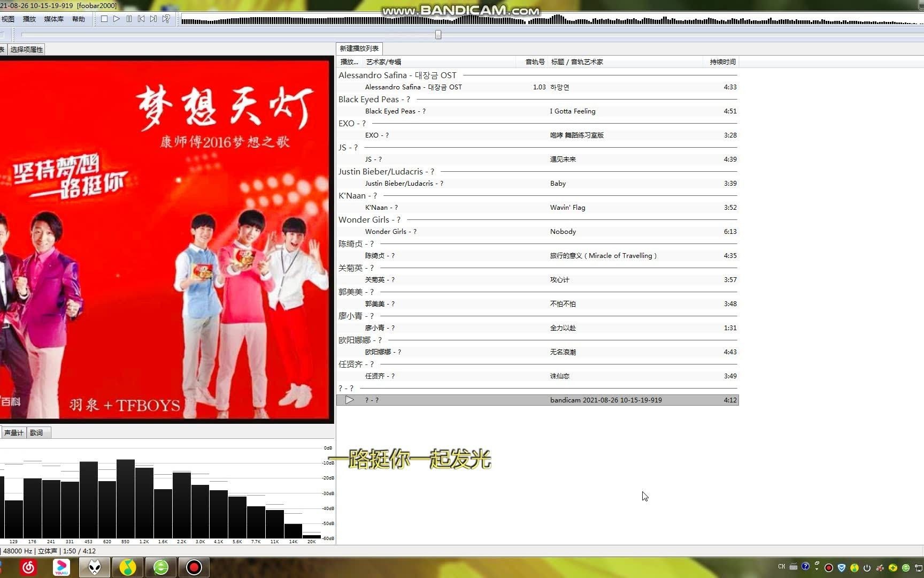Open the green browser taskbar icon
Screen dimensions: 924x578
161,567
